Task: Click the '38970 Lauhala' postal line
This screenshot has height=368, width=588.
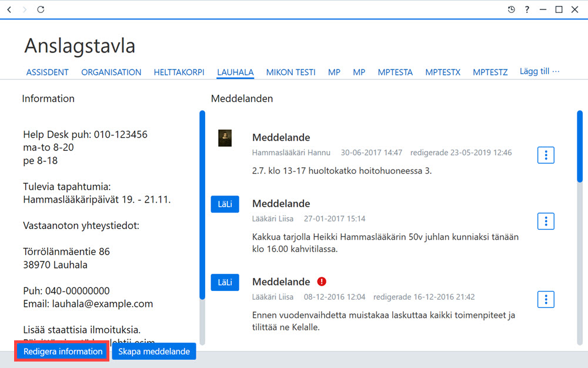Action: coord(55,265)
